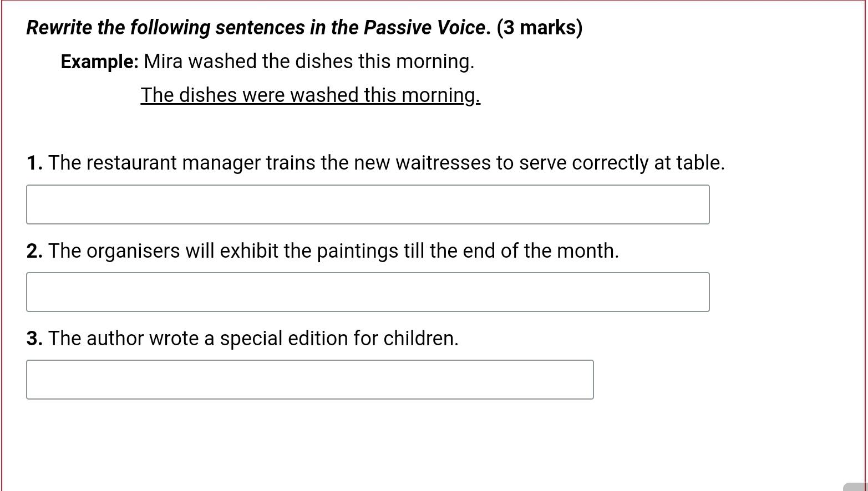Click the number '2.' before the second sentence

point(33,250)
